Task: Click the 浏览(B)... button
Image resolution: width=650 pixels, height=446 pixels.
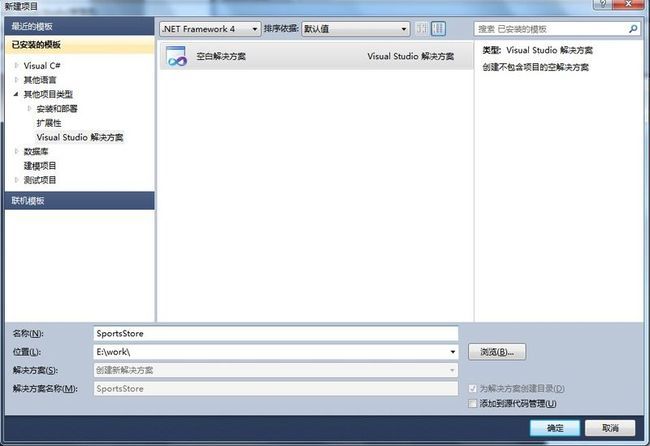Action: 497,352
